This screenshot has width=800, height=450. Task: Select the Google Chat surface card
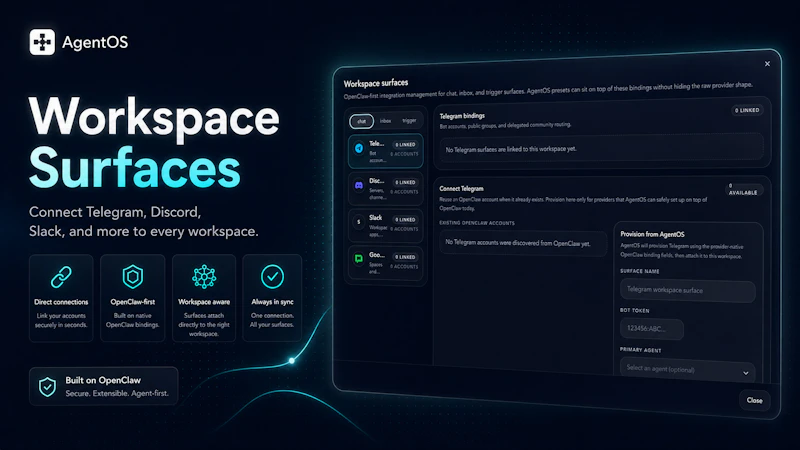pyautogui.click(x=386, y=262)
